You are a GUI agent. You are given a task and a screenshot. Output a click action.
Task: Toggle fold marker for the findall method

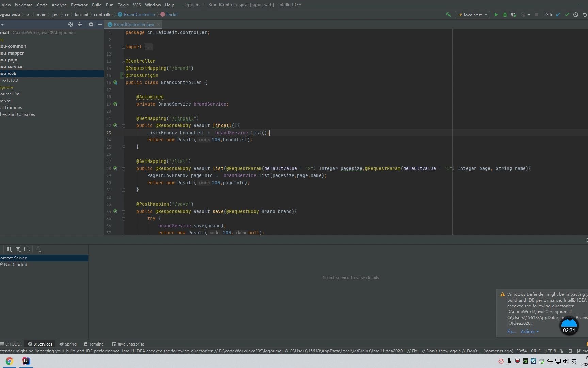(x=124, y=126)
